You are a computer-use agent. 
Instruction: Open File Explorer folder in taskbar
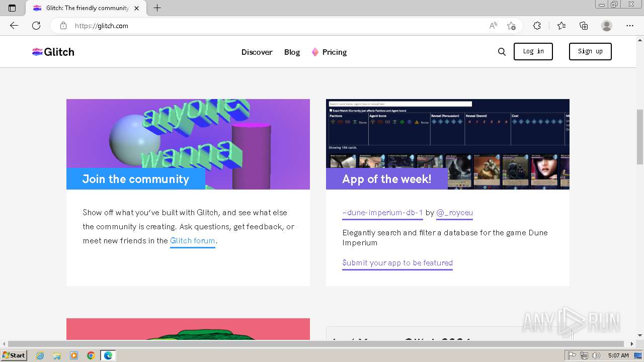pyautogui.click(x=57, y=355)
